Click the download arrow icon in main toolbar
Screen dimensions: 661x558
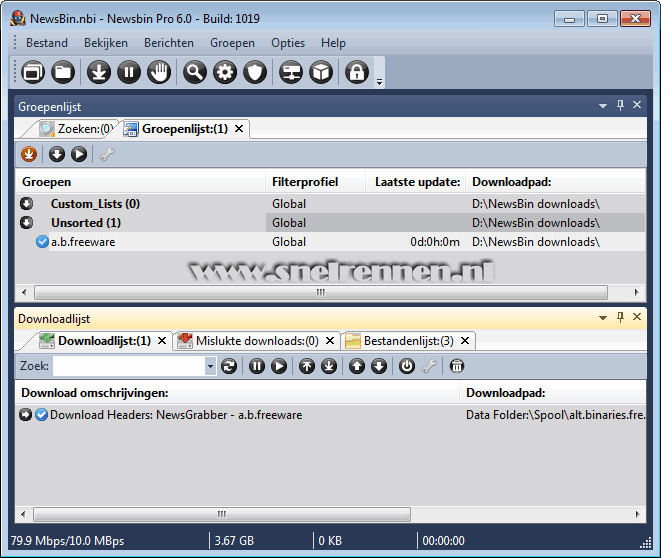pyautogui.click(x=99, y=72)
